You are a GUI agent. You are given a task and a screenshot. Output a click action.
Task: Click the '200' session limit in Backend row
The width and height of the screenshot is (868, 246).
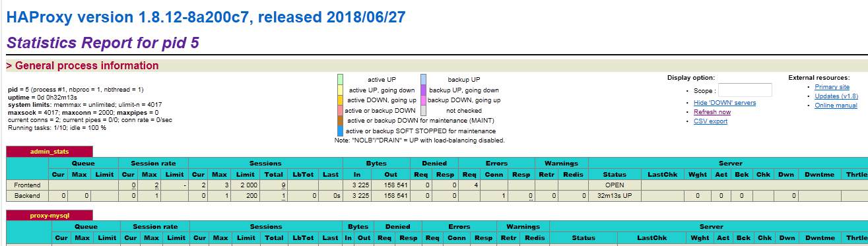click(246, 196)
